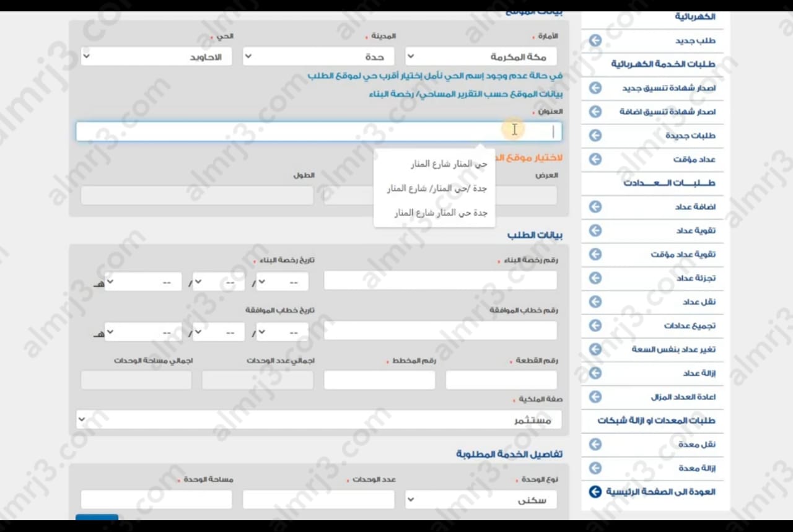This screenshot has height=532, width=793.
Task: Open the تجميع عدادات sidebar link
Action: (x=690, y=326)
